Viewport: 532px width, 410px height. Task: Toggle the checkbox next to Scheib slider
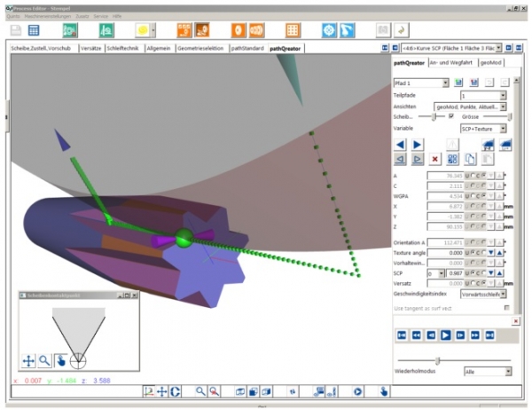[451, 116]
